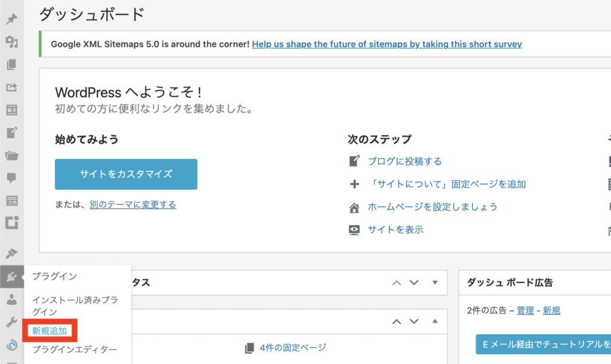Open Tools via the wrench icon
The image size is (611, 364).
(12, 322)
